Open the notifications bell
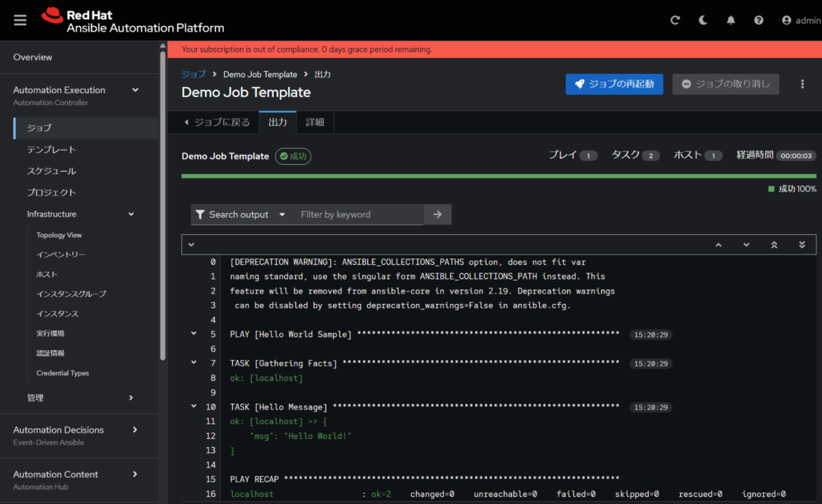The height and width of the screenshot is (504, 822). [731, 21]
